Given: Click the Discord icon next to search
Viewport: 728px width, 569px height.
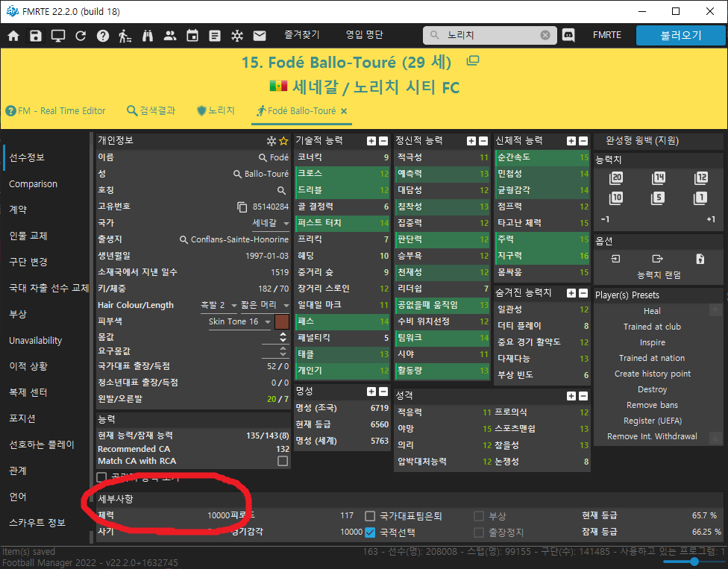Looking at the screenshot, I should (568, 35).
